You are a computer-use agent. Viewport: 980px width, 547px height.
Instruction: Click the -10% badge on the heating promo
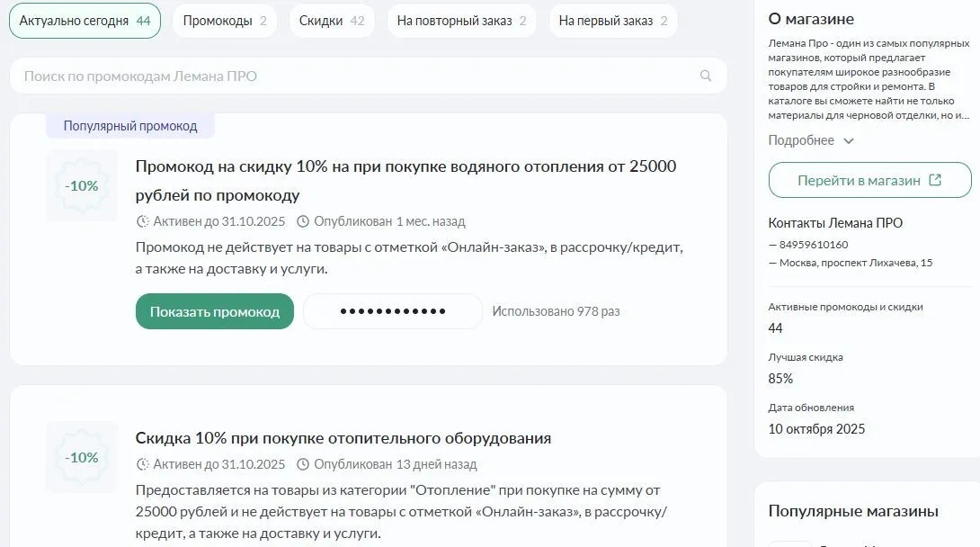(81, 185)
